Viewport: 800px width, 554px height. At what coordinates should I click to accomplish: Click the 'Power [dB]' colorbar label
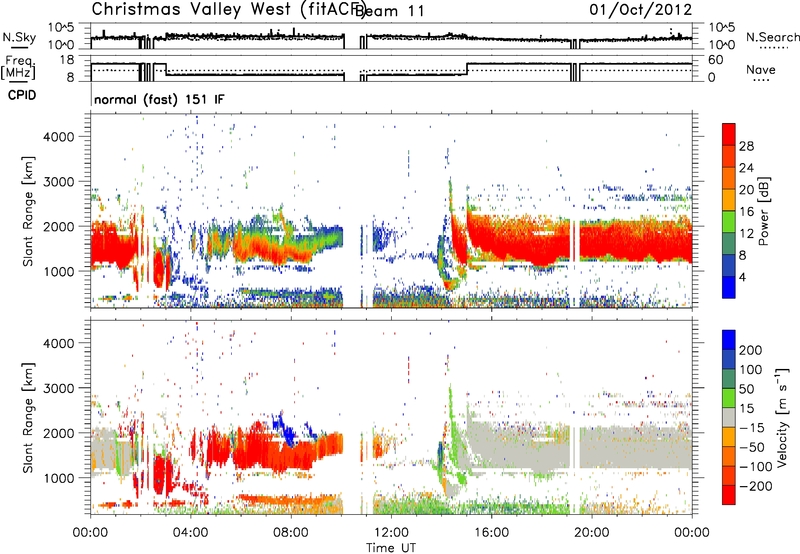[x=763, y=211]
